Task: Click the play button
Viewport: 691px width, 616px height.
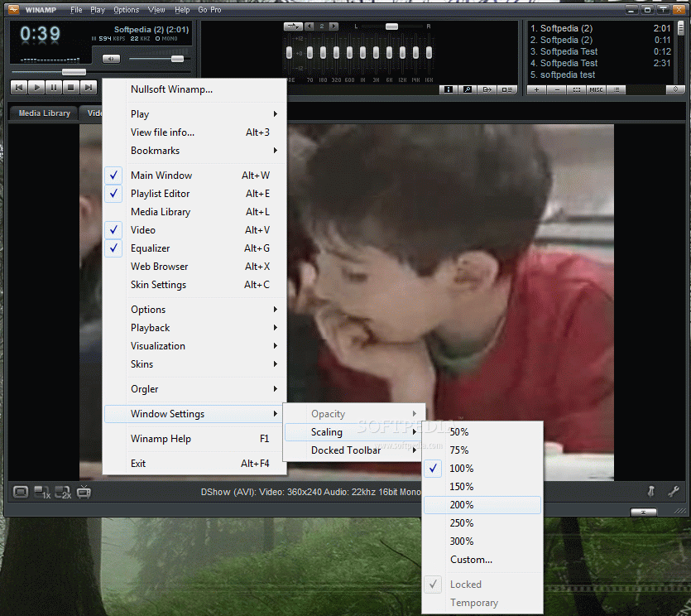Action: pos(36,87)
